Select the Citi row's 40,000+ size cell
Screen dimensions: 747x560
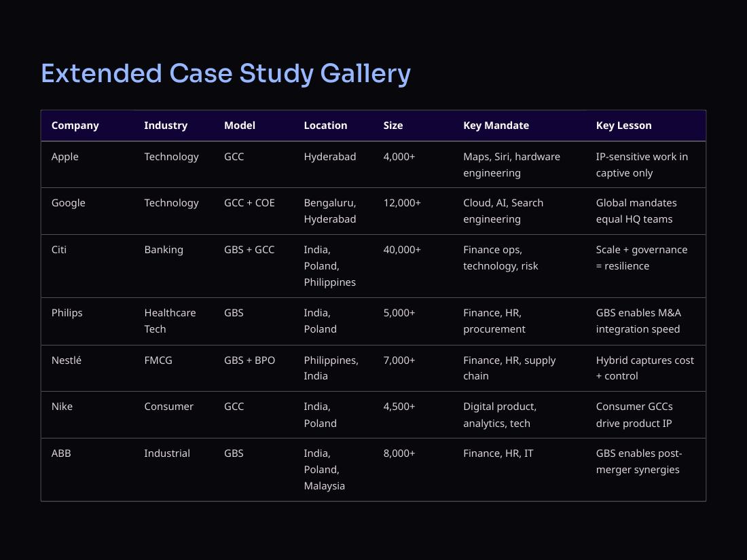402,250
